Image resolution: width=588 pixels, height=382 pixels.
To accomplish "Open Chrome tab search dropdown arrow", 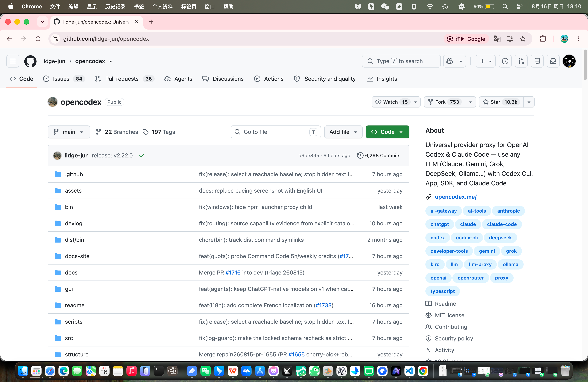I will pyautogui.click(x=42, y=22).
